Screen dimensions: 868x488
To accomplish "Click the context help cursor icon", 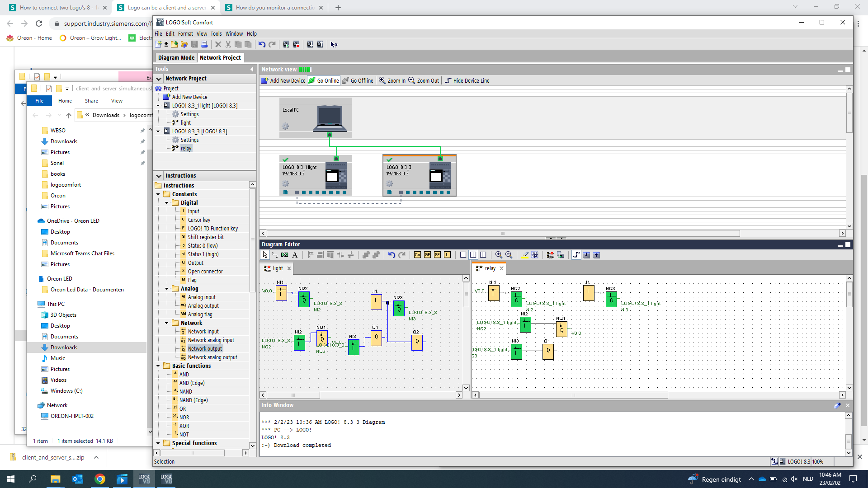I will (x=334, y=44).
